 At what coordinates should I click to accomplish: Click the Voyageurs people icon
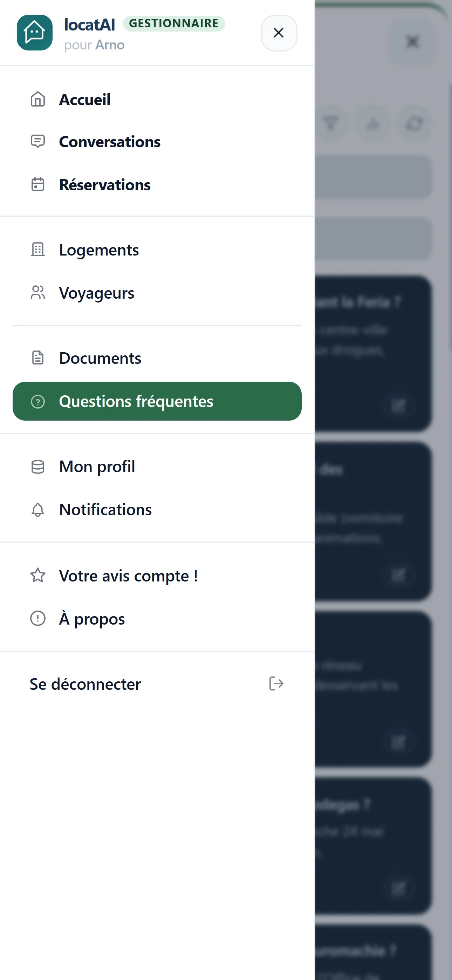tap(38, 293)
